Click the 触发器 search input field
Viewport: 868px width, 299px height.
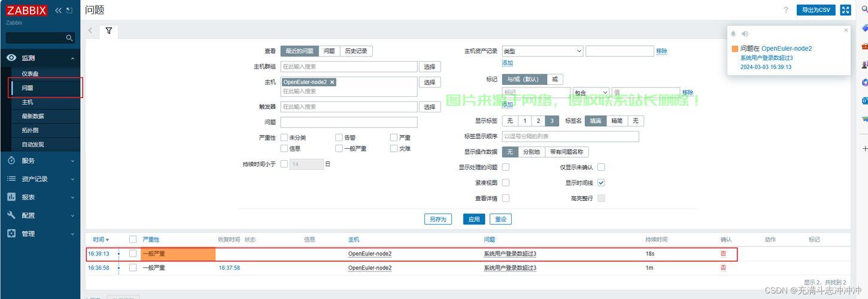coord(349,107)
